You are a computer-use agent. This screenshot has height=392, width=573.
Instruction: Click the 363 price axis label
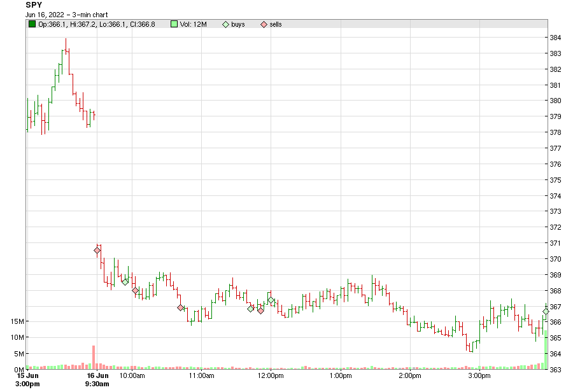[555, 369]
